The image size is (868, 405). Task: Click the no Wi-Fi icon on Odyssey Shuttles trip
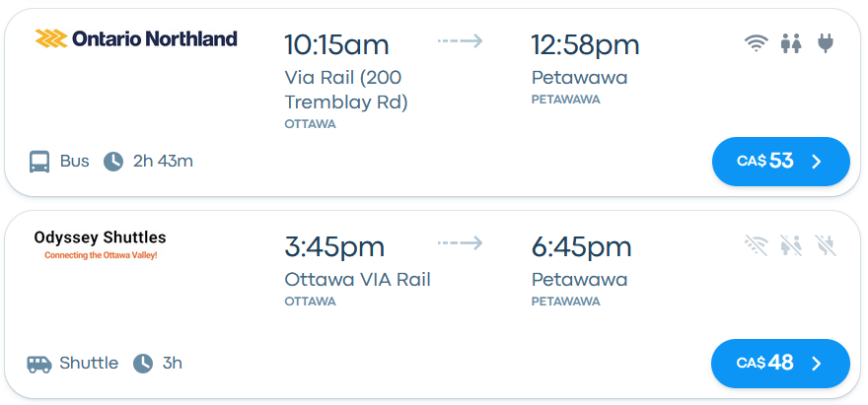click(x=757, y=245)
